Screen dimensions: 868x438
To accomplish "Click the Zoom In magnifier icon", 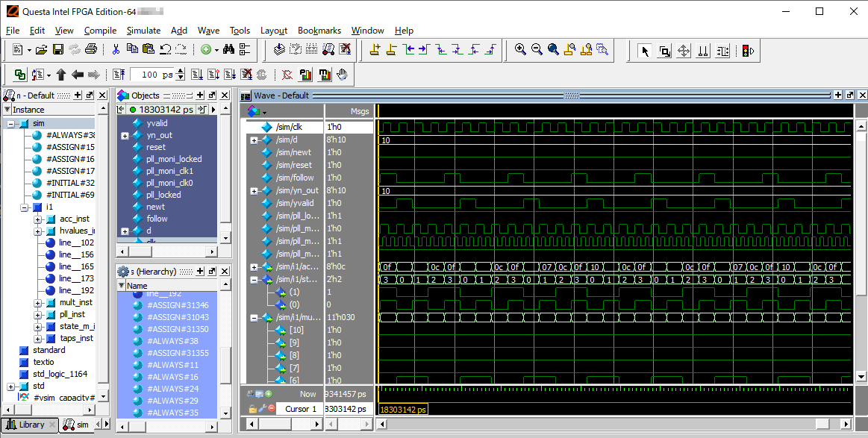I will pyautogui.click(x=520, y=50).
